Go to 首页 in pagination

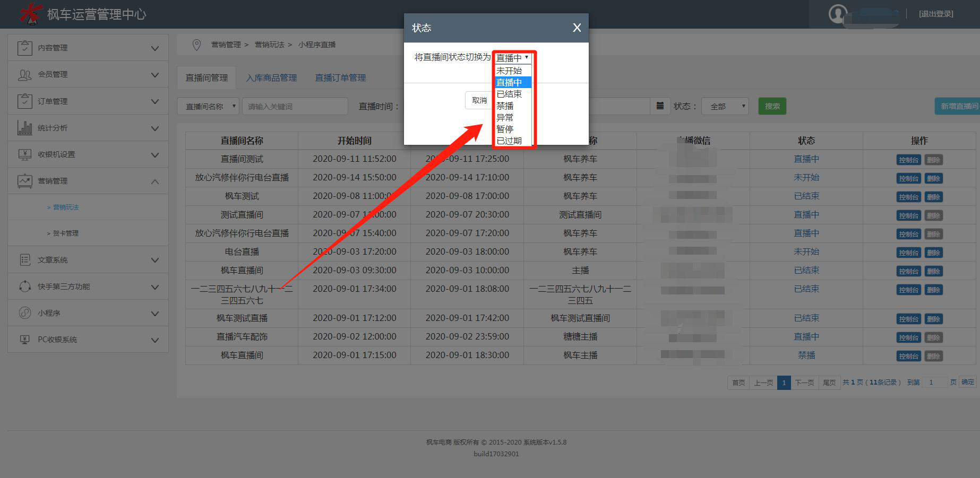(738, 383)
